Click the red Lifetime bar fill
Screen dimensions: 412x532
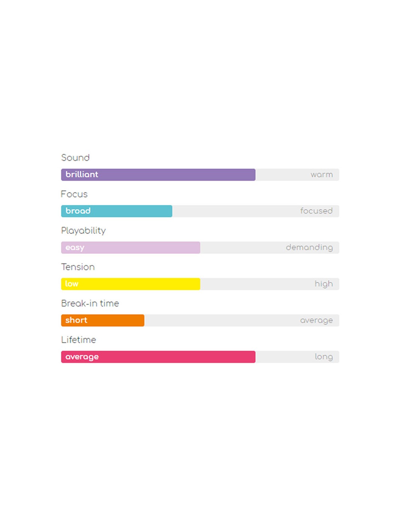(158, 357)
